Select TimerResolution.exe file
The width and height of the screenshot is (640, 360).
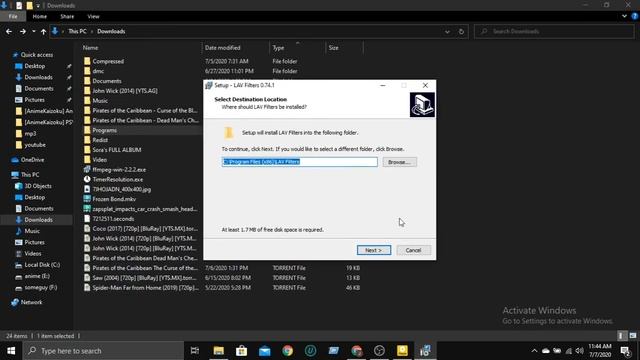pos(118,179)
